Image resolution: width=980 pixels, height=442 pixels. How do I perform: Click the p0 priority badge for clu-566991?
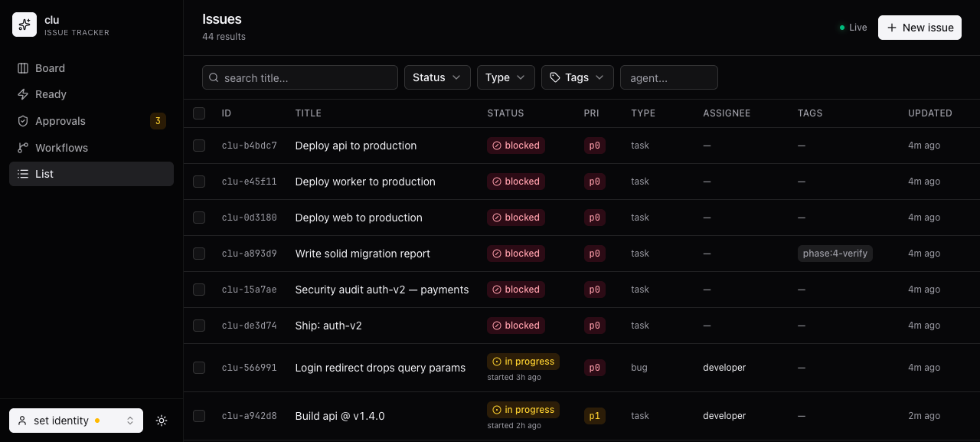tap(595, 368)
